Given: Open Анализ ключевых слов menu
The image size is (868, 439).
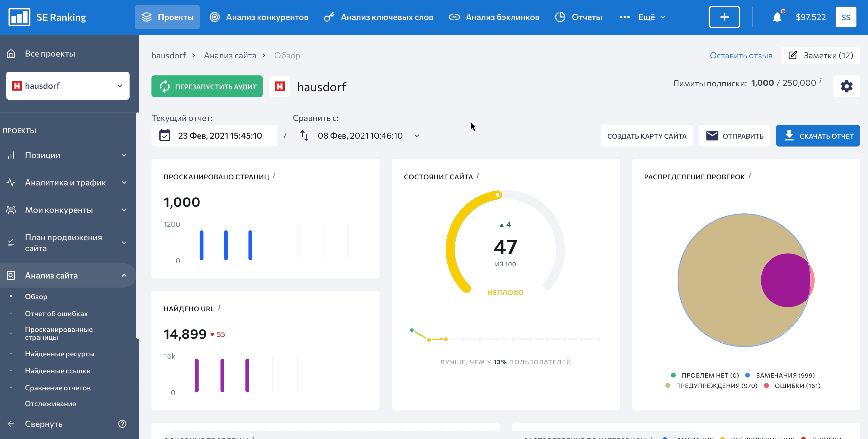Looking at the screenshot, I should (x=378, y=17).
